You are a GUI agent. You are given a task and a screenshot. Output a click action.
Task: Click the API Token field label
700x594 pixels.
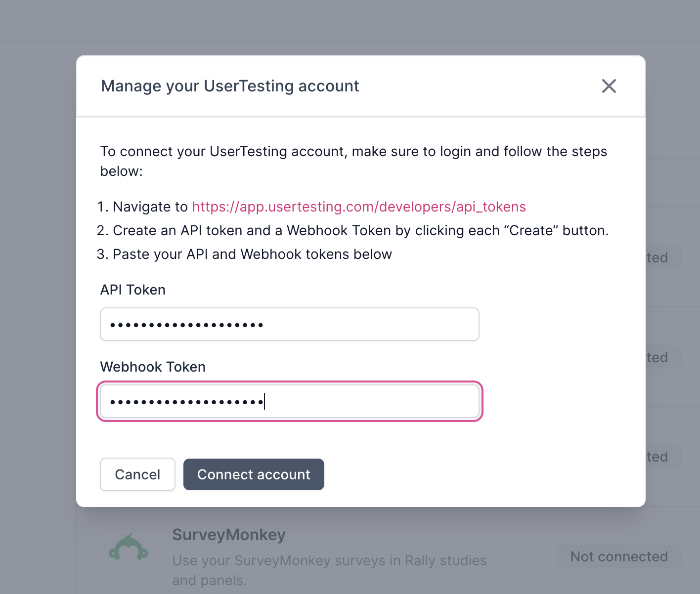132,290
